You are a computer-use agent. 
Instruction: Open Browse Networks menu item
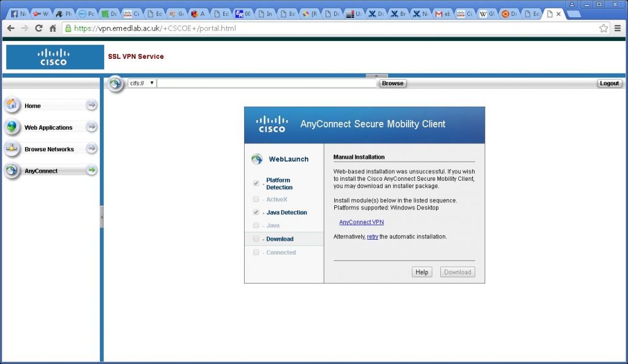click(x=49, y=149)
